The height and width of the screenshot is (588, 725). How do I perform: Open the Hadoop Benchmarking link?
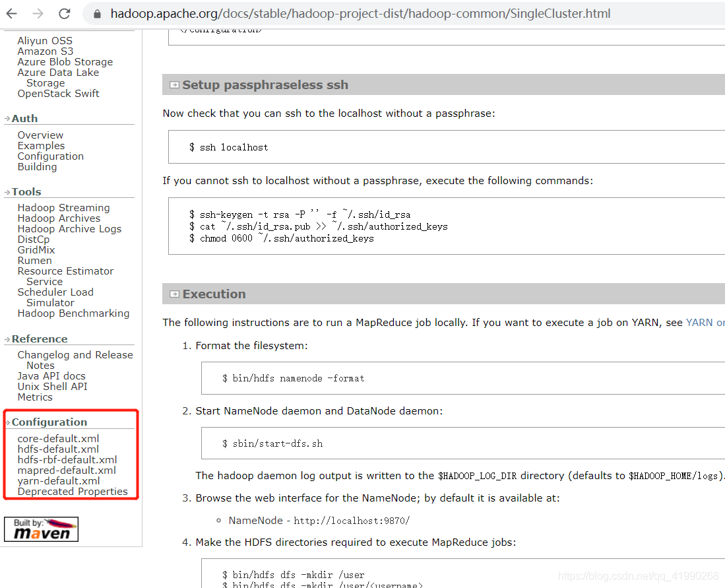pos(73,313)
